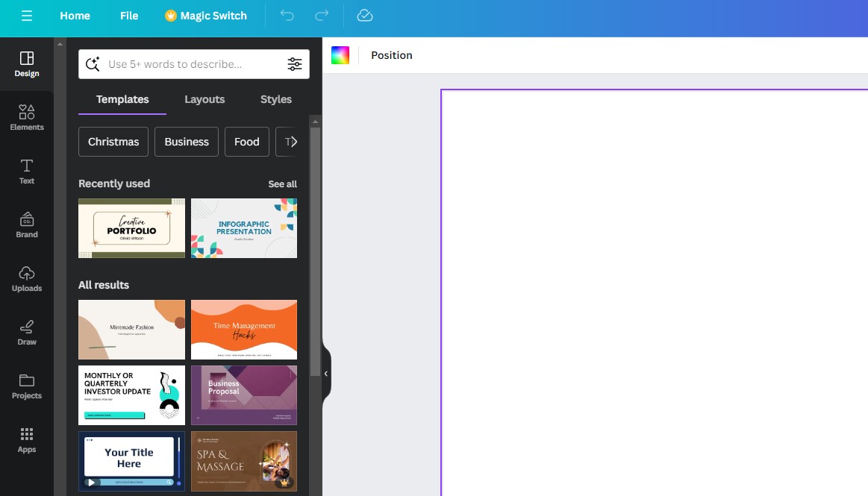
Task: Click the scroll-up arrow of templates list
Action: (x=315, y=122)
